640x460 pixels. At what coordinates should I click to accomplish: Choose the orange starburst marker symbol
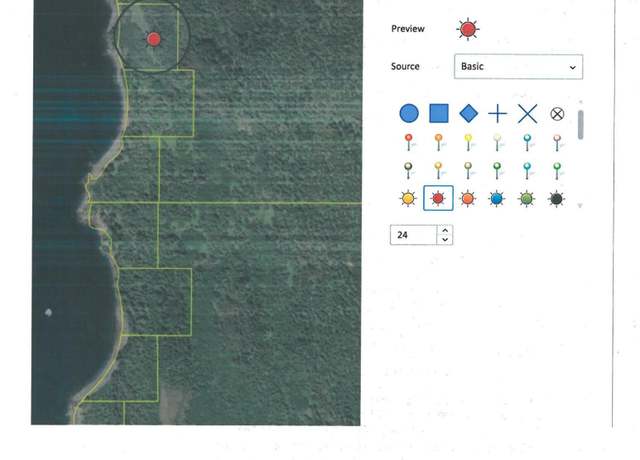point(468,199)
